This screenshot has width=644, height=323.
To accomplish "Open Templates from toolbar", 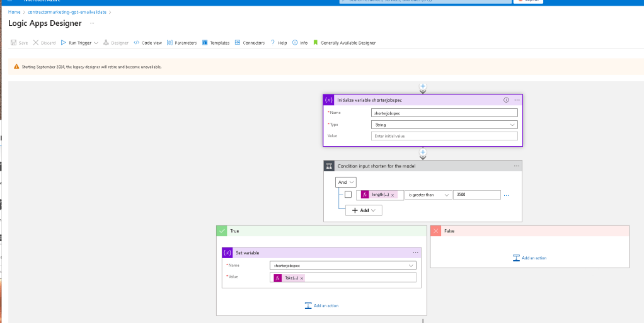I will [x=216, y=43].
